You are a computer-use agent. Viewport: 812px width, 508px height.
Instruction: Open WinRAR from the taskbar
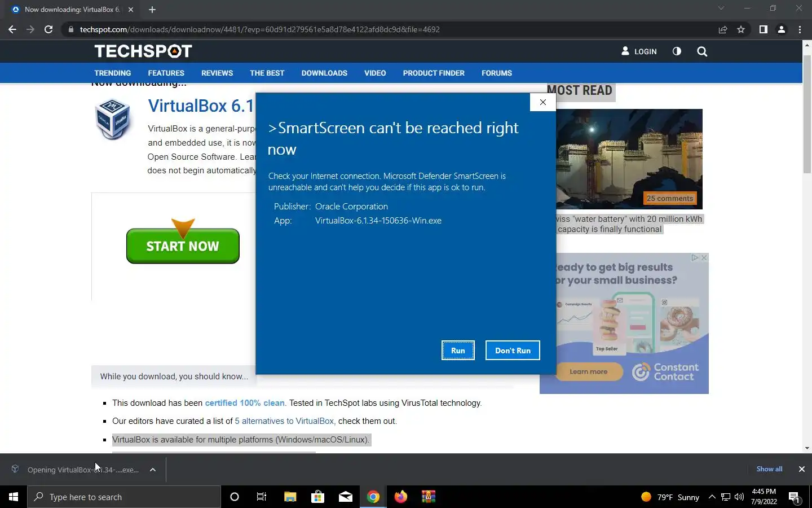(x=429, y=497)
